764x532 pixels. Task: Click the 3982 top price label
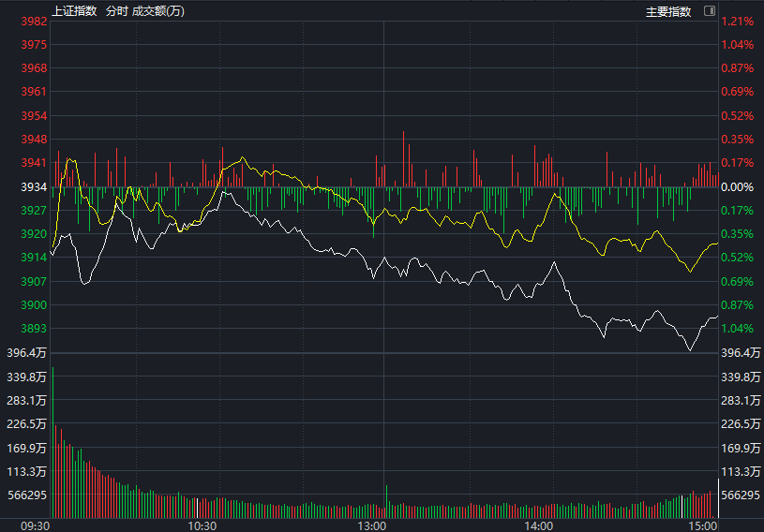(x=33, y=22)
